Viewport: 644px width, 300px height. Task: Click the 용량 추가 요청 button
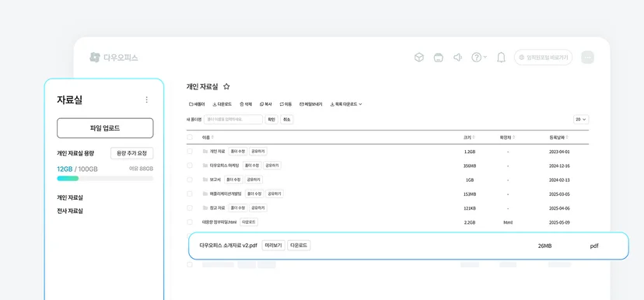coord(132,153)
